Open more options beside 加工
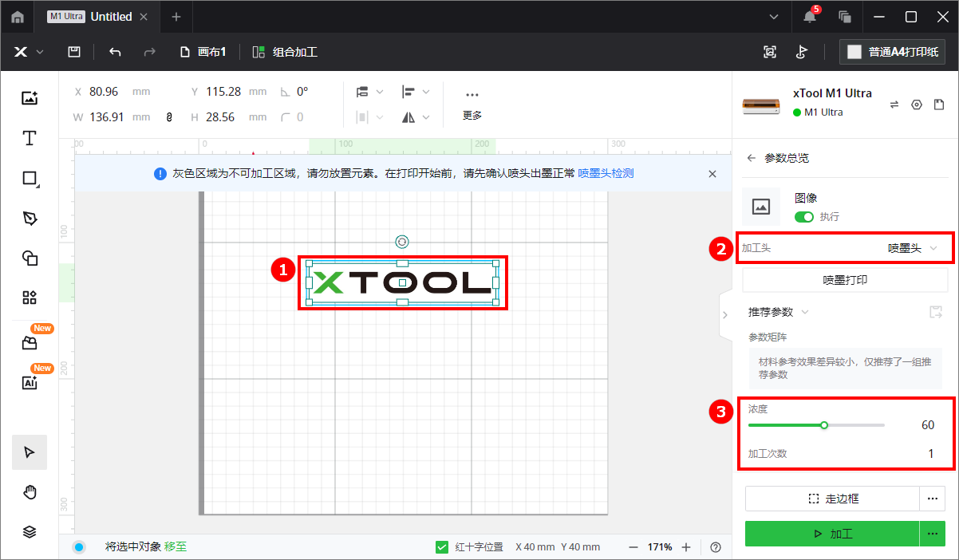The width and height of the screenshot is (959, 560). point(932,534)
